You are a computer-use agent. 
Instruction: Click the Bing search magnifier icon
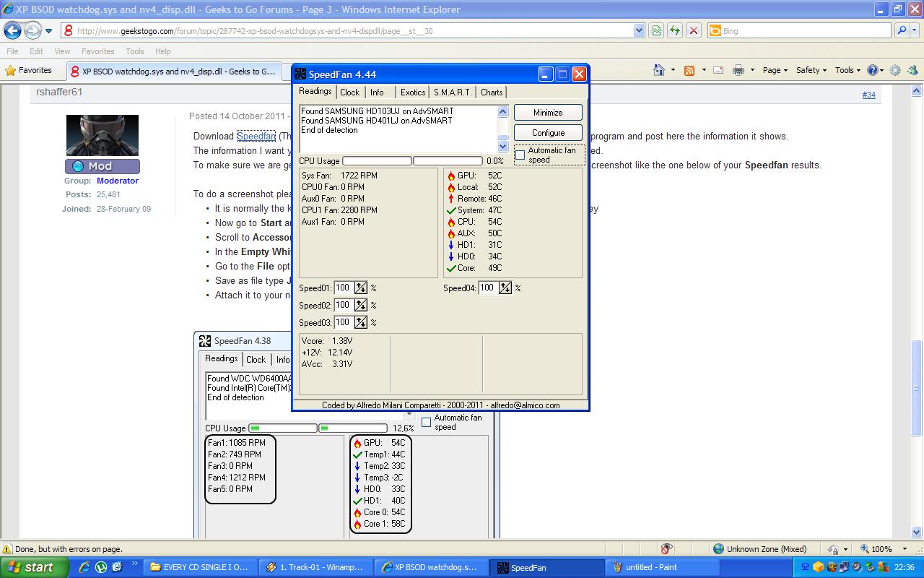902,30
